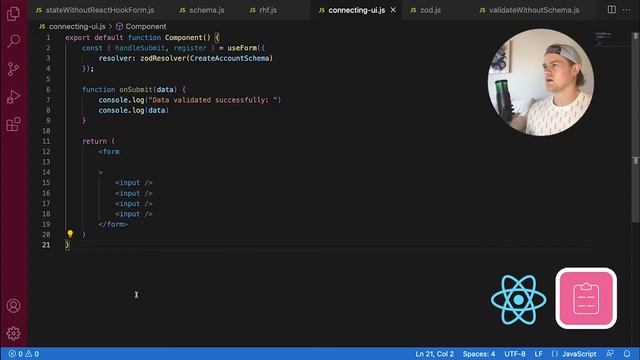
Task: Click the React logo overlay
Action: (518, 299)
